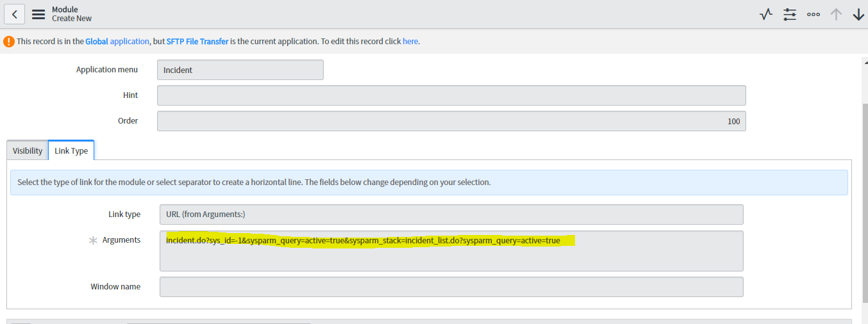This screenshot has width=868, height=324.
Task: Click the Order field showing 100
Action: tap(451, 121)
